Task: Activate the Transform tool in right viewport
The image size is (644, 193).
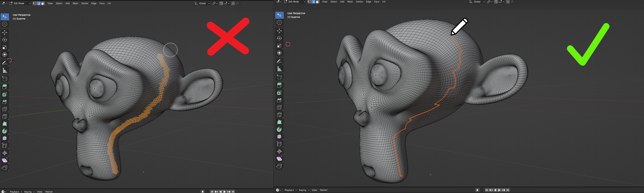Action: coord(279,53)
